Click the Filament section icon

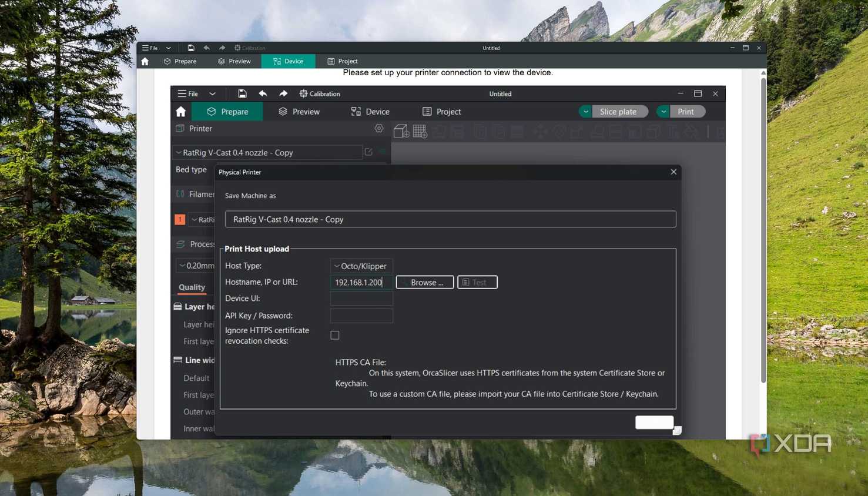(x=180, y=194)
